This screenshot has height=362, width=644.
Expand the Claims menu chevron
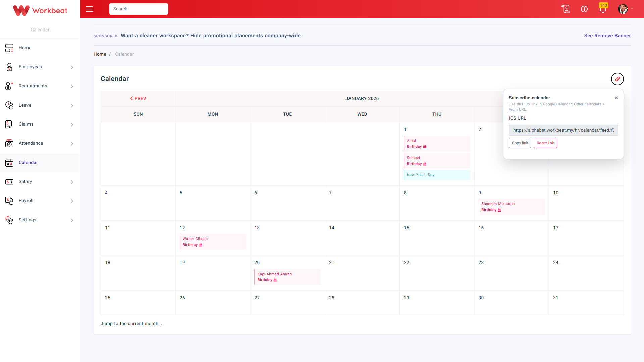tap(72, 125)
